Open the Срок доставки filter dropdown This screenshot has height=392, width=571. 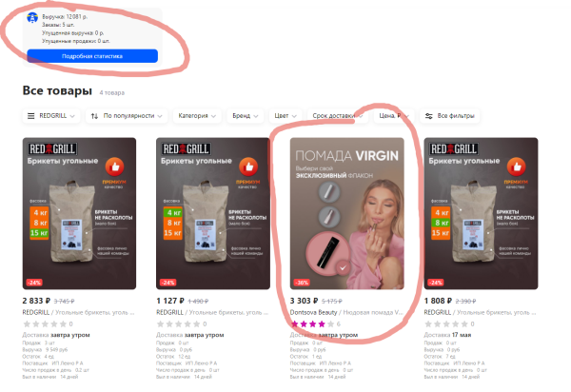point(338,116)
